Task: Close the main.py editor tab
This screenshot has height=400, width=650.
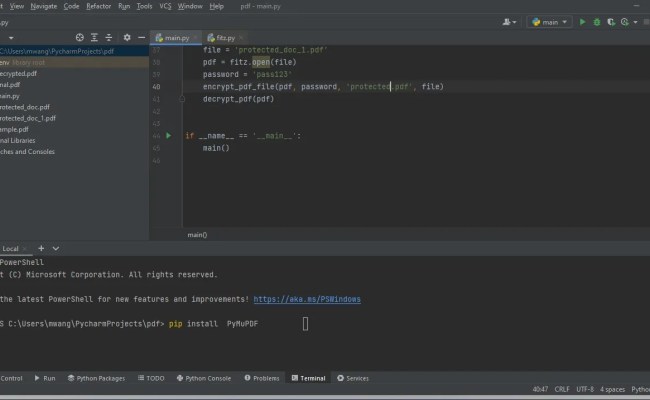Action: tap(195, 38)
